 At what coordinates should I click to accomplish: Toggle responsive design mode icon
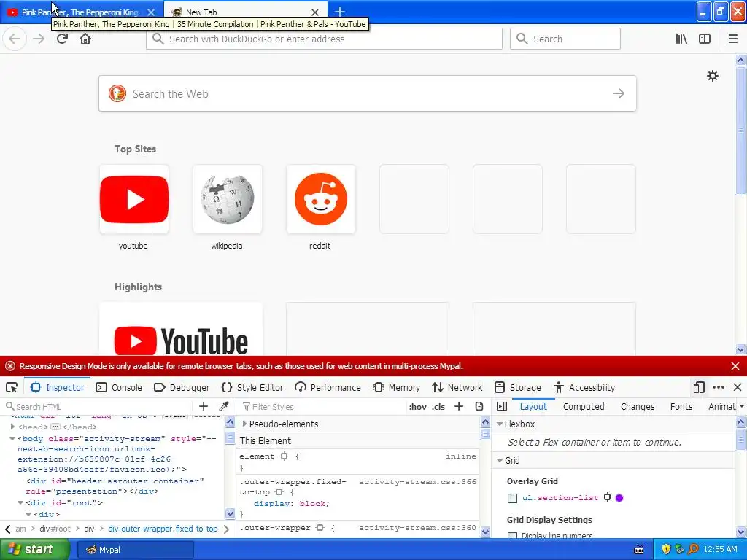[699, 387]
